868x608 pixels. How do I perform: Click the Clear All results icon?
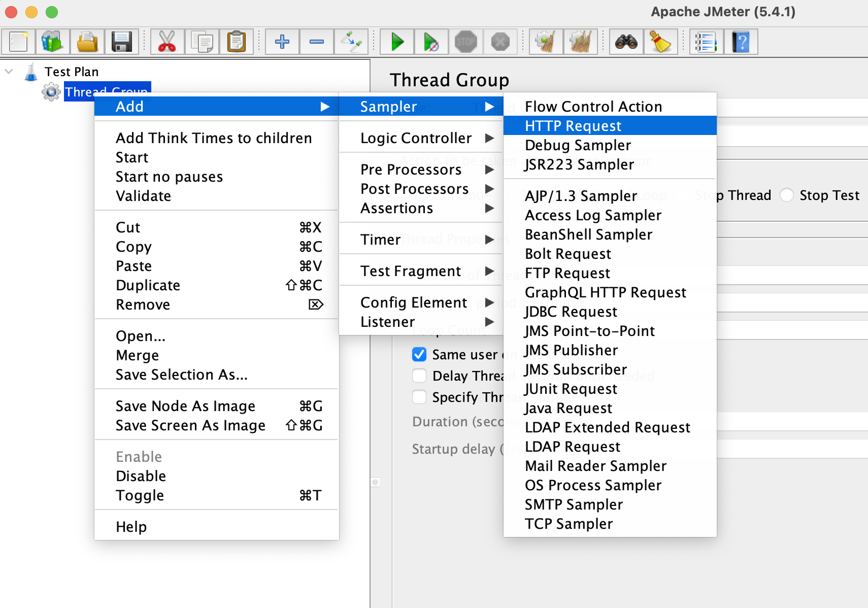click(580, 42)
